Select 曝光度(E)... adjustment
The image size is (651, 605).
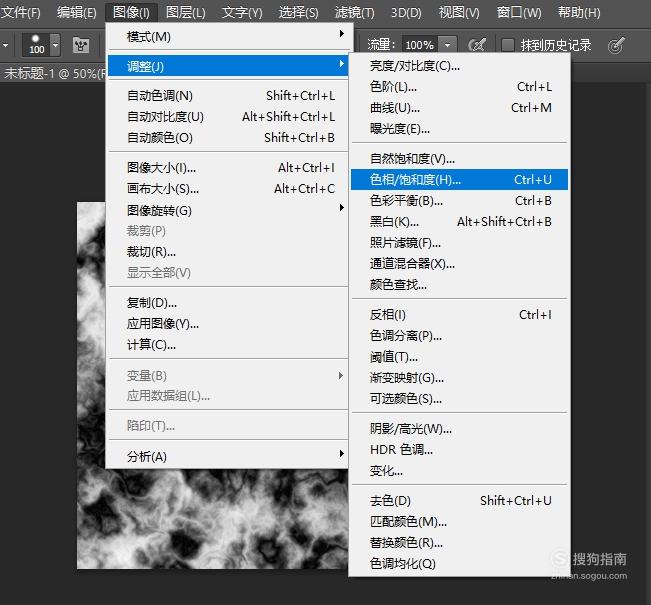459,129
